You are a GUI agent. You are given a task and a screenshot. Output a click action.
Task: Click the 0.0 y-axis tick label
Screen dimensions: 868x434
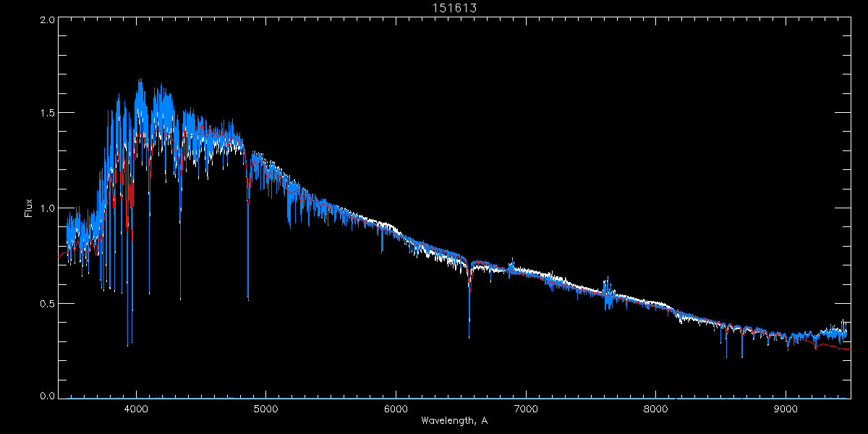(x=47, y=396)
